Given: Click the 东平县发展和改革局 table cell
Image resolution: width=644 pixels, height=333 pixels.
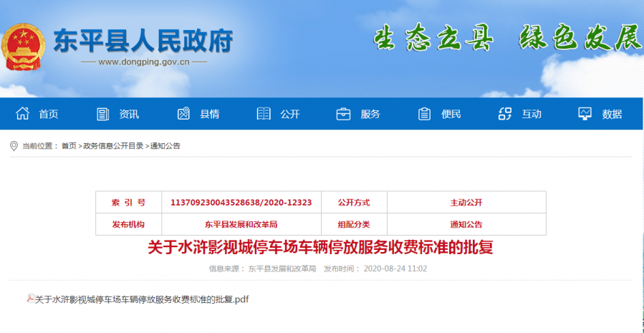Looking at the screenshot, I should tap(241, 225).
